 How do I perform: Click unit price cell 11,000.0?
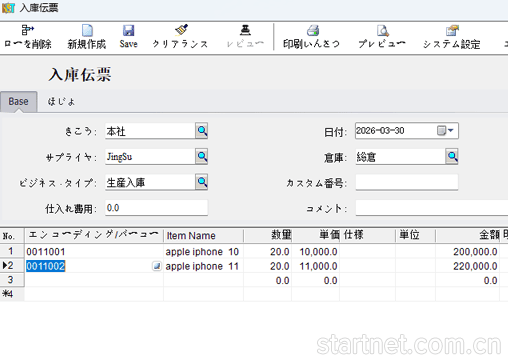316,266
